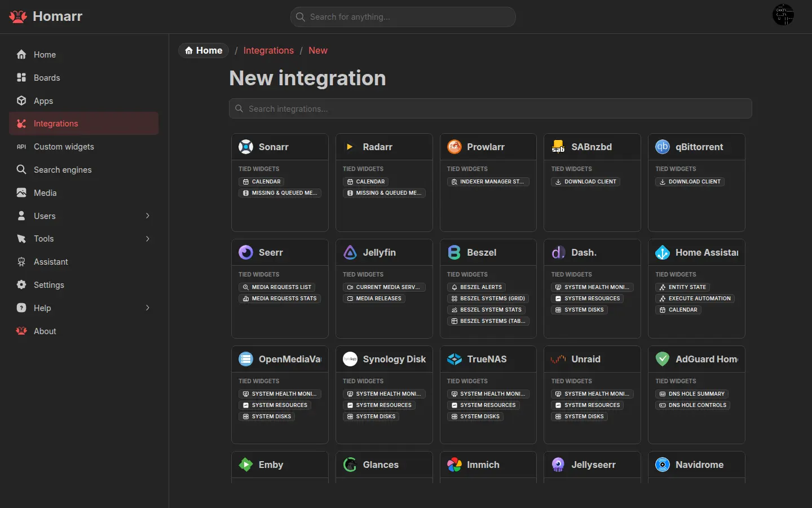Open Settings in the sidebar
This screenshot has width=812, height=508.
pyautogui.click(x=84, y=285)
